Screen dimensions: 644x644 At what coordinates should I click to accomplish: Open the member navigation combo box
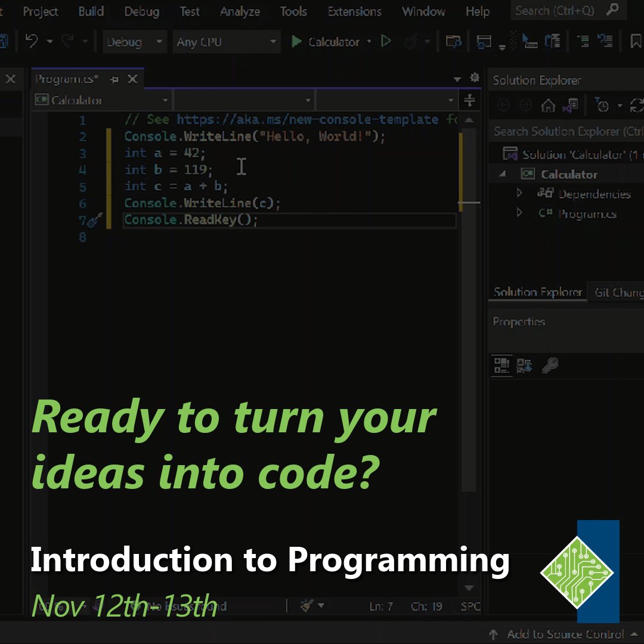click(386, 100)
